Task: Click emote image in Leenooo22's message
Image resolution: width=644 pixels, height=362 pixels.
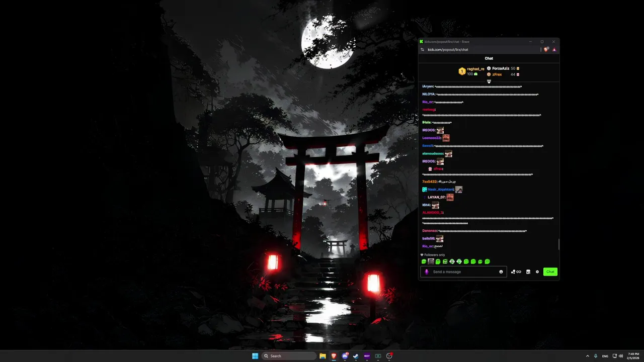Action: 446,138
